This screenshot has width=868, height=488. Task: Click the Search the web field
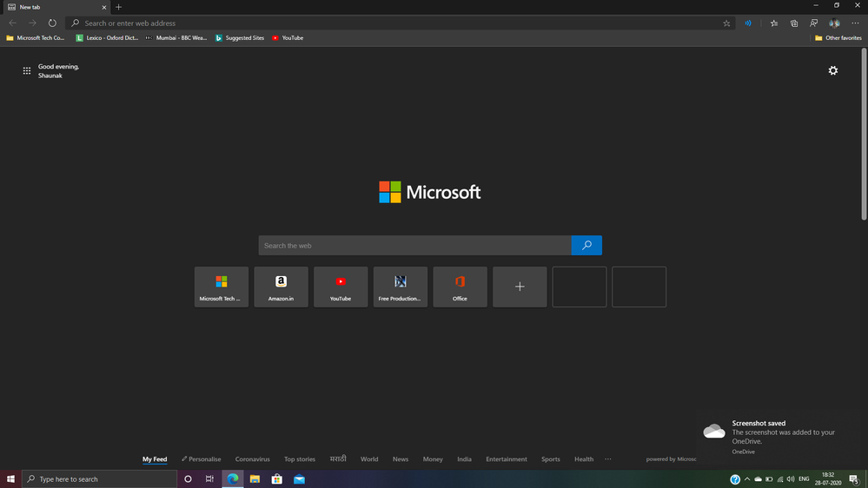[x=414, y=245]
